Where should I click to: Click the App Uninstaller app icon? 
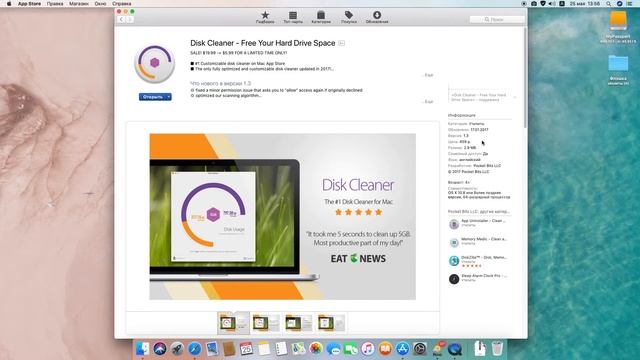point(454,224)
